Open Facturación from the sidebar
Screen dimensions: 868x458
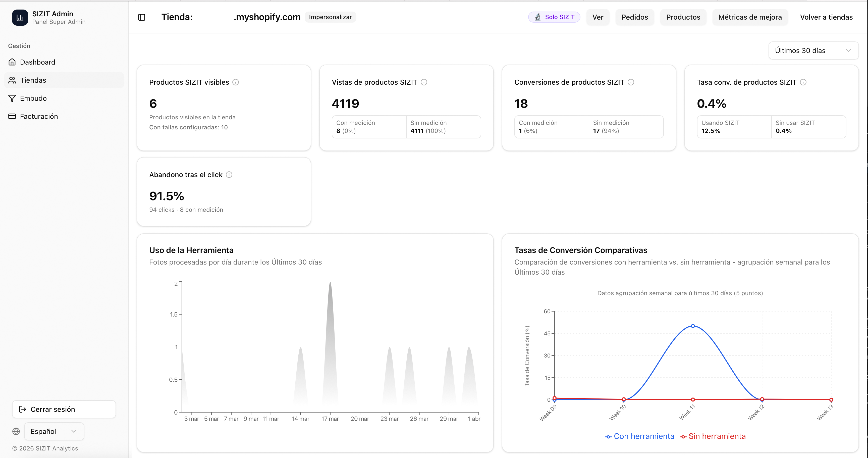[39, 116]
